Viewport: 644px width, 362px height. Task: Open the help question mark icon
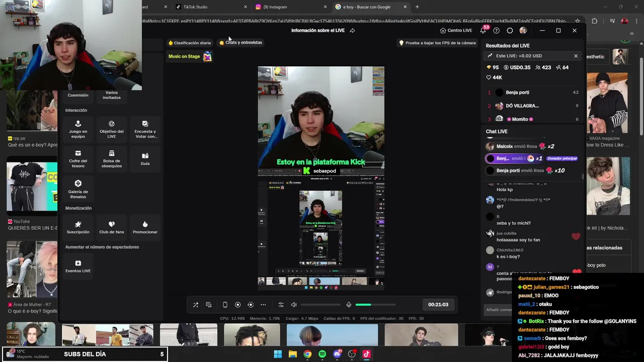[x=497, y=31]
